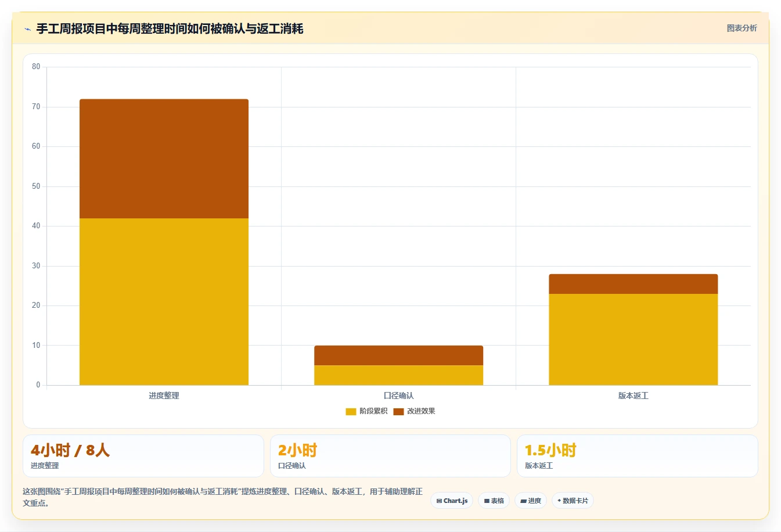Toggle the 阶段累积 legend swatch
Viewport: 781px width, 532px height.
click(x=351, y=412)
